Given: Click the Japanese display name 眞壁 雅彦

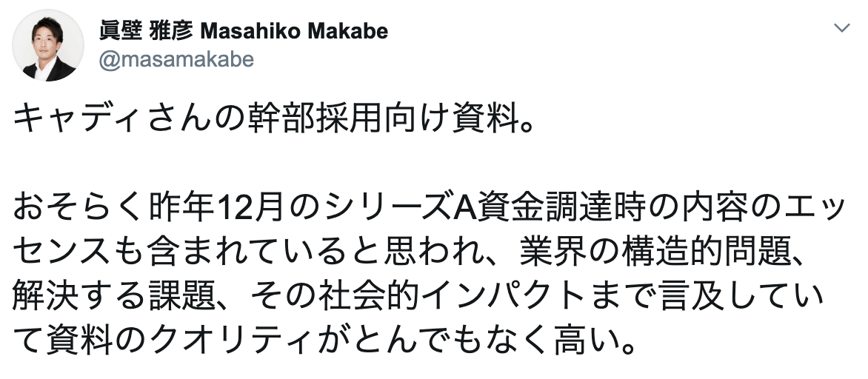Looking at the screenshot, I should point(141,31).
